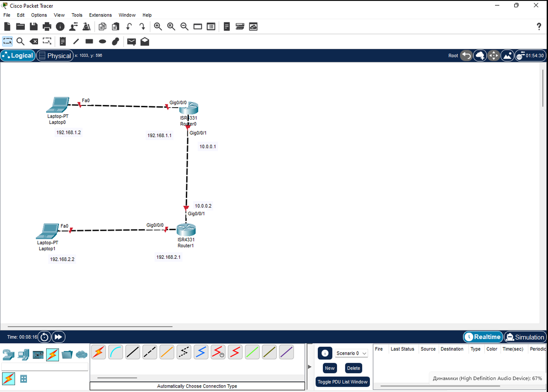Switch to Realtime mode

click(x=483, y=337)
